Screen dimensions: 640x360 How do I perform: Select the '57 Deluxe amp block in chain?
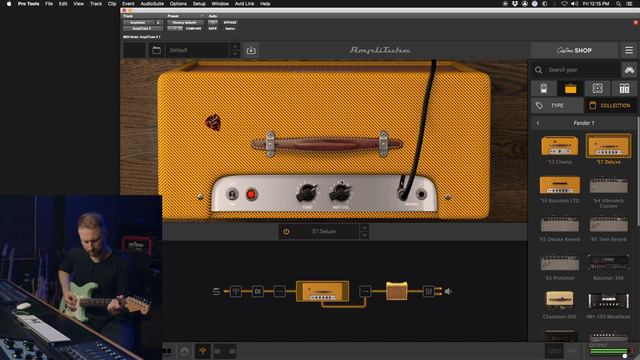[322, 291]
